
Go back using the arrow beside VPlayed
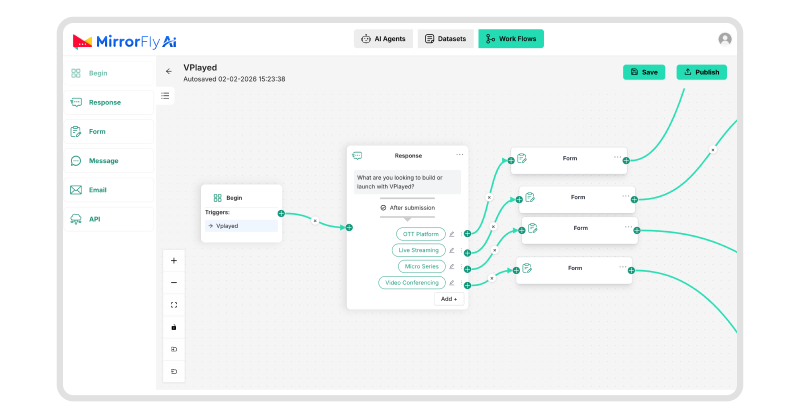[x=169, y=71]
